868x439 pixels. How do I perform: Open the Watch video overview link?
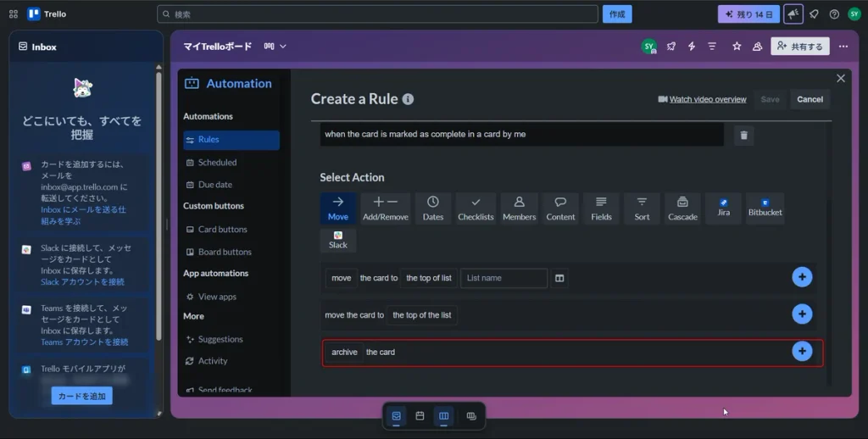coord(708,100)
